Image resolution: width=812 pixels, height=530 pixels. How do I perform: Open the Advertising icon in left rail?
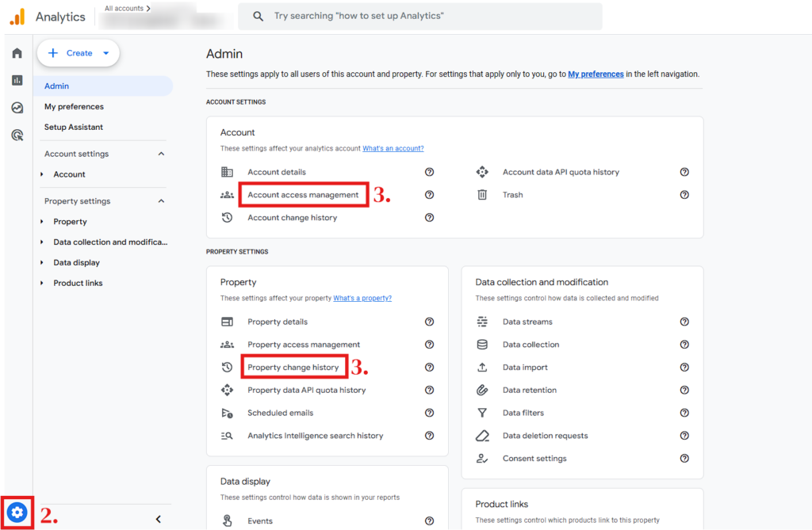click(17, 135)
